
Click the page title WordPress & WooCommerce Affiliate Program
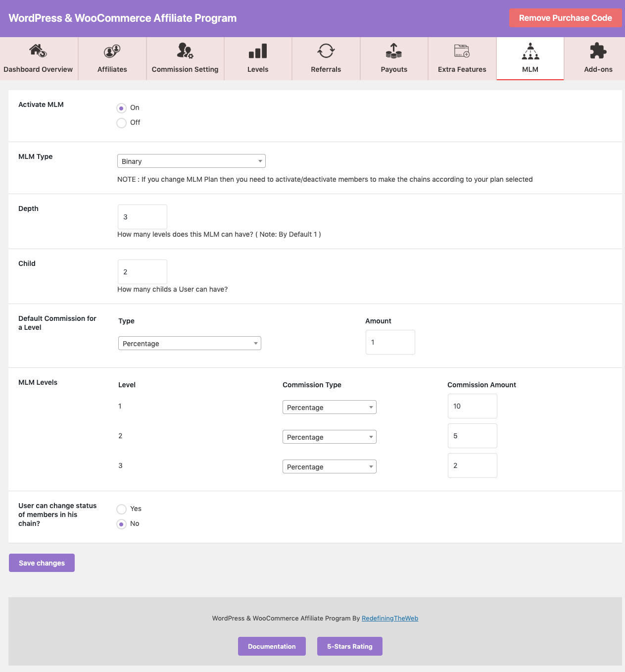tap(123, 18)
